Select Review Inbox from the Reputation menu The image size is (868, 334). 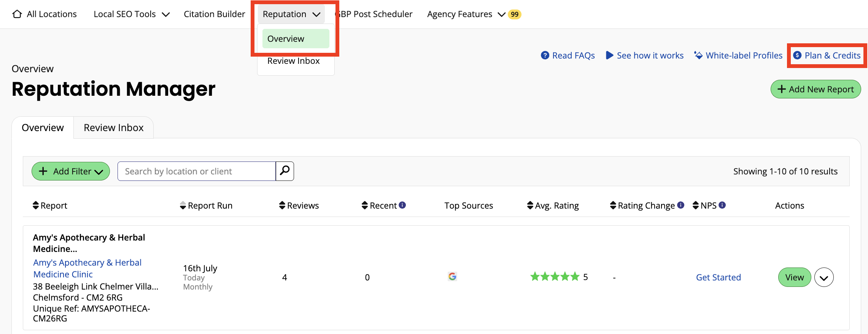click(293, 61)
